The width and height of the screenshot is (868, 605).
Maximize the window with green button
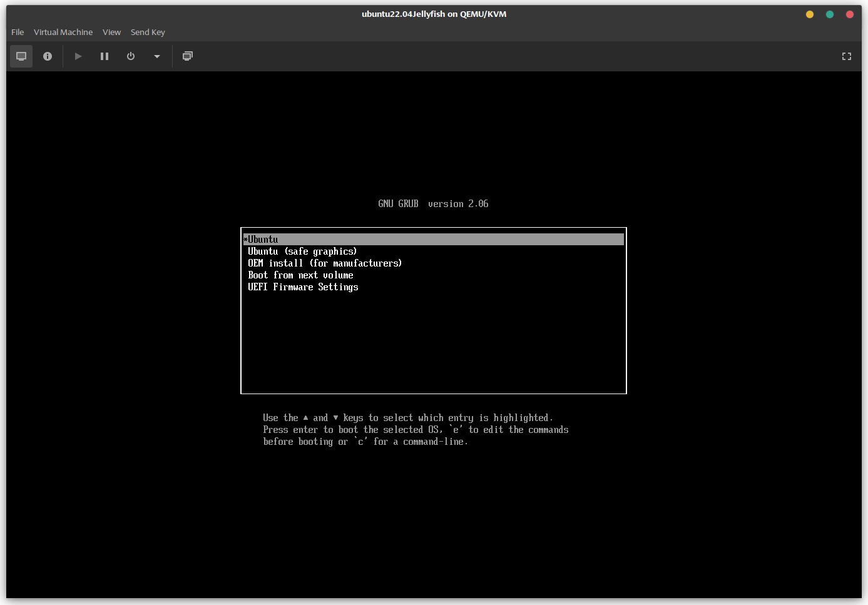[x=830, y=14]
